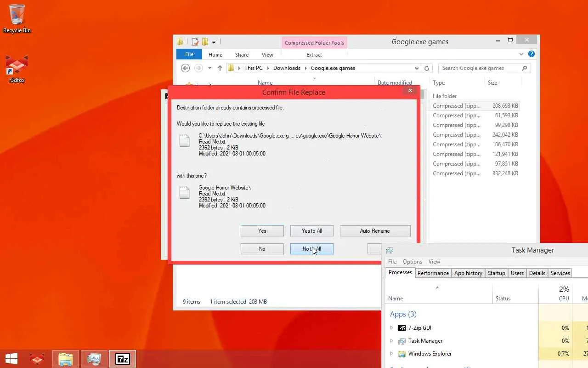Go up one folder level in Explorer
This screenshot has width=588, height=368.
coord(220,68)
